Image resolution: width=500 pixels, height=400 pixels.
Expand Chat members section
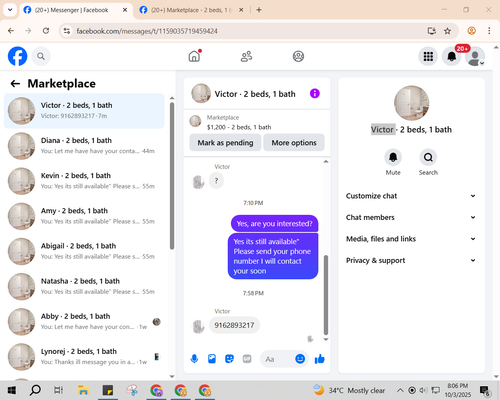point(411,217)
